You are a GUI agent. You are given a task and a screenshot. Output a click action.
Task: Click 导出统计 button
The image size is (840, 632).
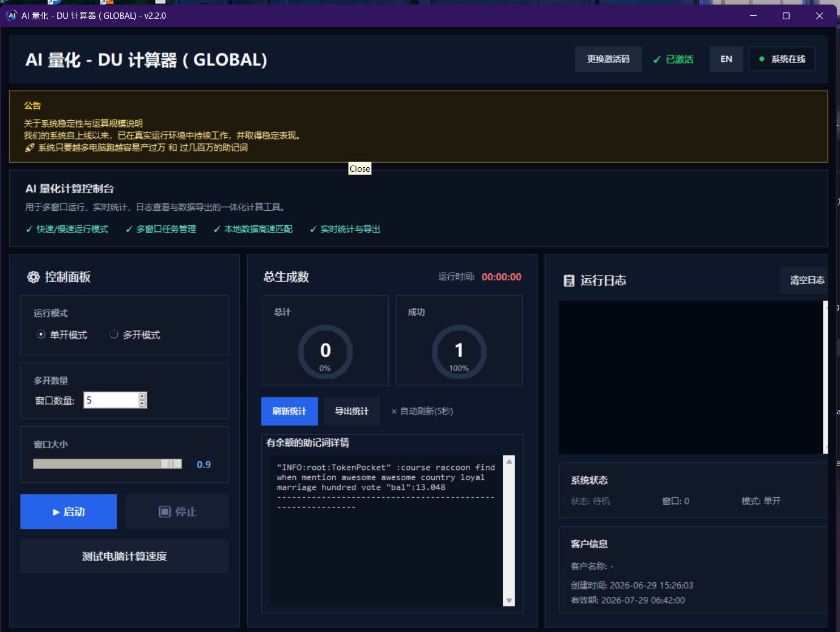coord(351,412)
